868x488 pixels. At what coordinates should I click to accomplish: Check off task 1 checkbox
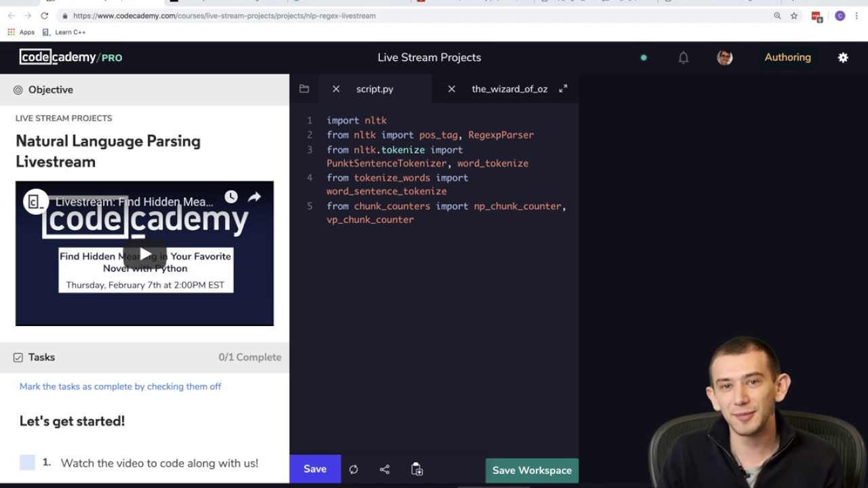27,463
